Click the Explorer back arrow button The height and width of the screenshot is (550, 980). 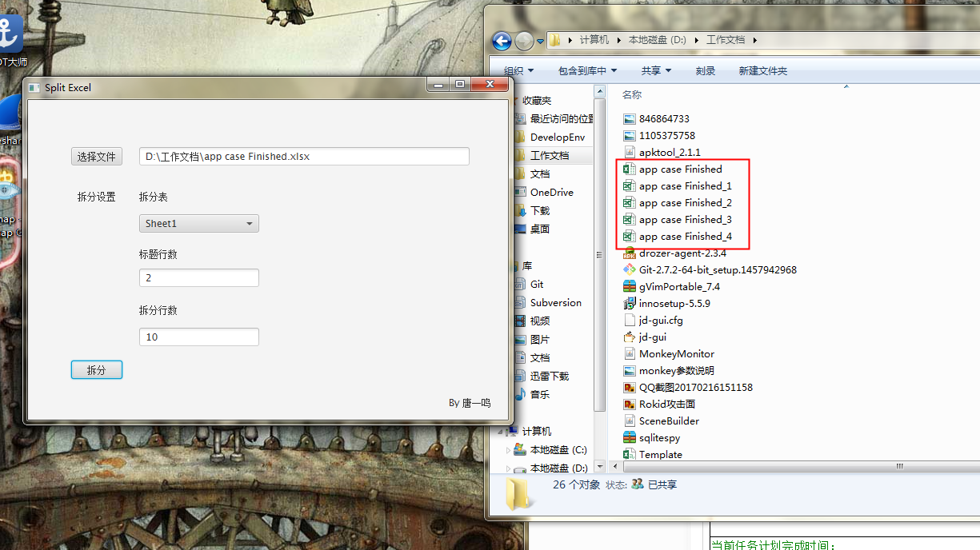pyautogui.click(x=502, y=40)
